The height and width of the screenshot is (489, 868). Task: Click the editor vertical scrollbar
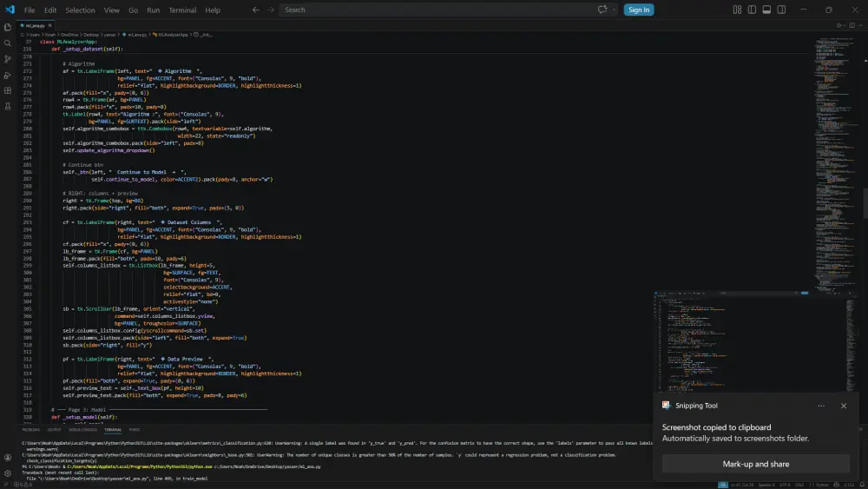pyautogui.click(x=865, y=203)
